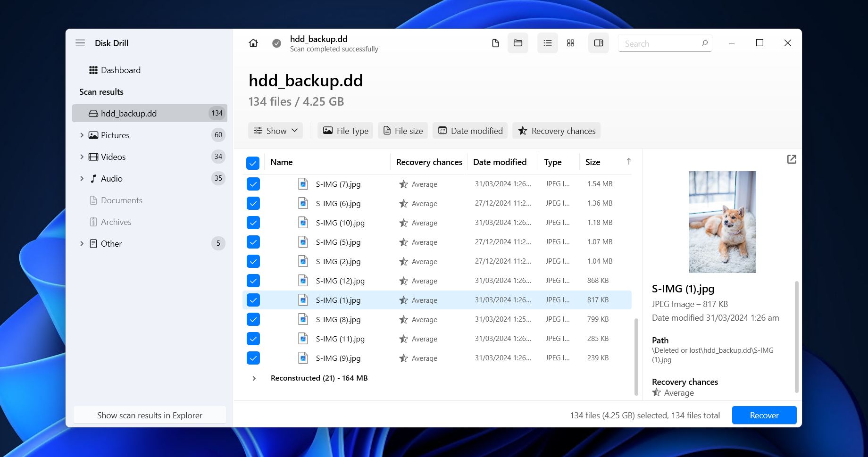868x457 pixels.
Task: Open the hamburger menu next to Disk Drill
Action: (x=80, y=43)
